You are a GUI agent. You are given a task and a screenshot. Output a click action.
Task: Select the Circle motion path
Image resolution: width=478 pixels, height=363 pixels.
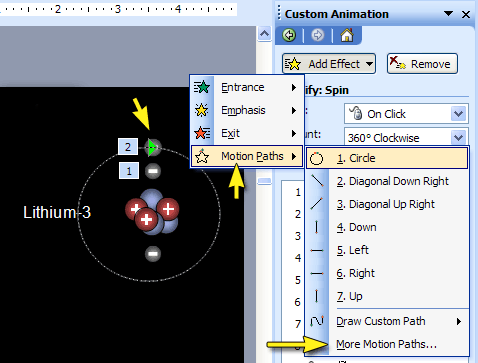[387, 158]
